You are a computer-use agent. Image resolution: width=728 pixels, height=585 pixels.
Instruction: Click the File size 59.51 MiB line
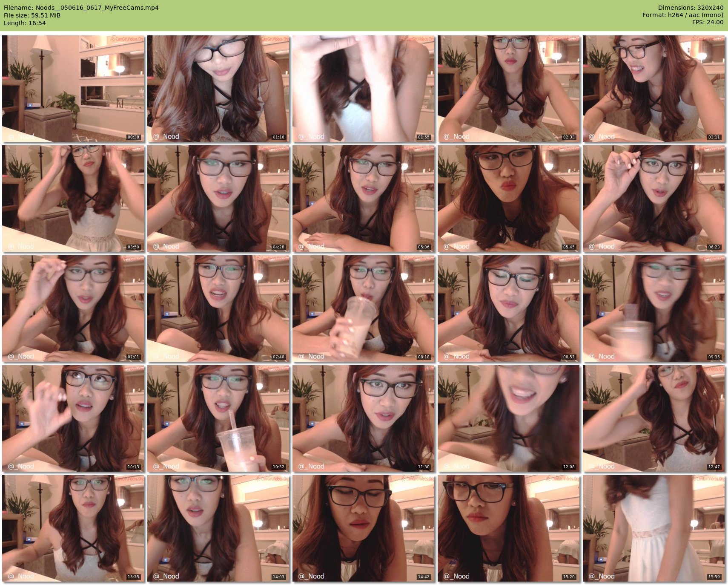point(32,15)
